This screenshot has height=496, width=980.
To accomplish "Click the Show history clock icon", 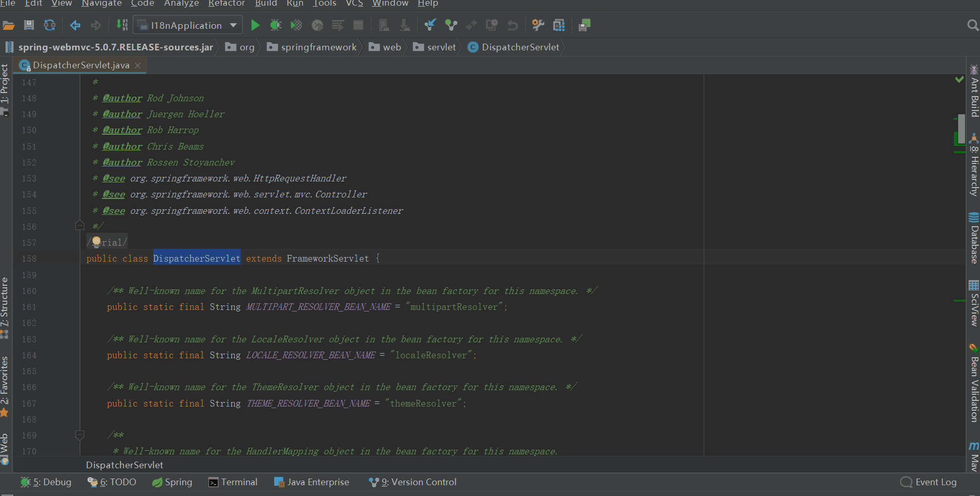I will 492,25.
